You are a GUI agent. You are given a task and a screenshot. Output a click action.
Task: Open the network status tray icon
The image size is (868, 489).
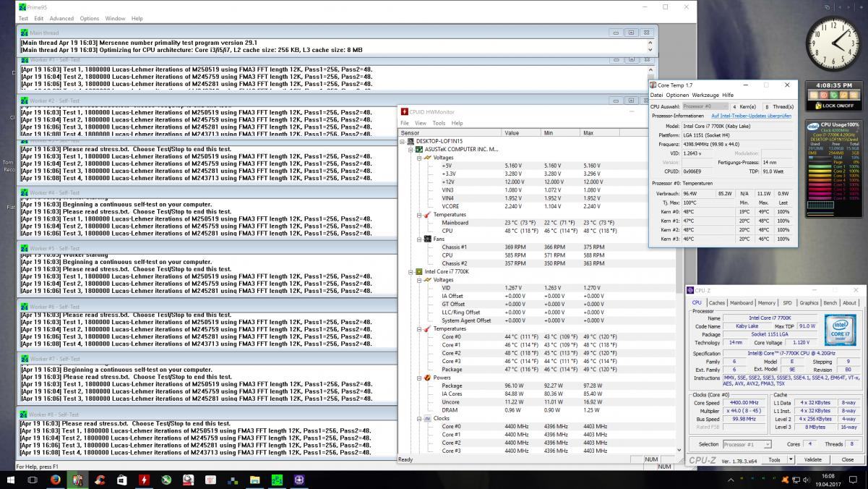pyautogui.click(x=796, y=480)
